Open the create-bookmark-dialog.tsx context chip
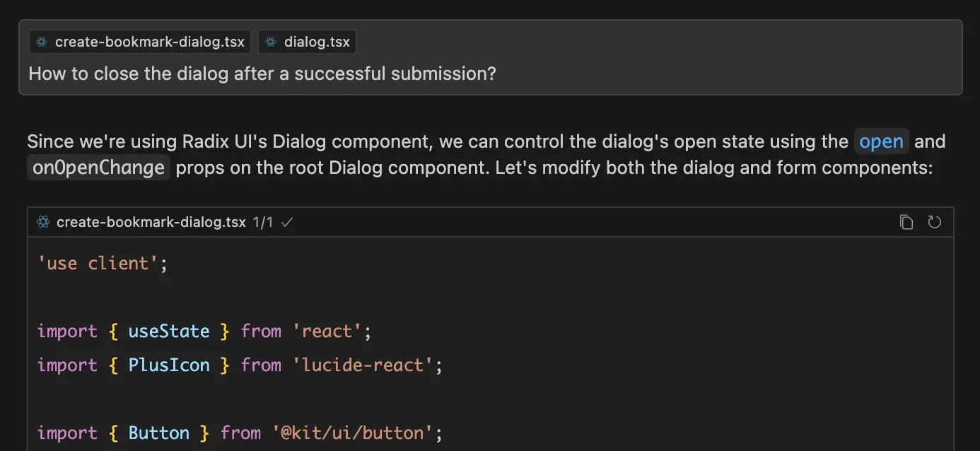Viewport: 980px width, 451px height. click(x=149, y=42)
